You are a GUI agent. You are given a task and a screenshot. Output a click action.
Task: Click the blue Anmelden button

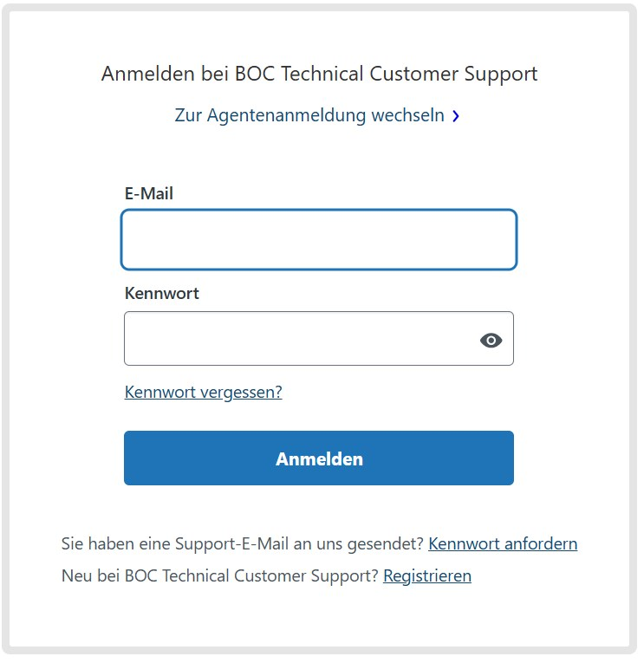click(x=318, y=458)
